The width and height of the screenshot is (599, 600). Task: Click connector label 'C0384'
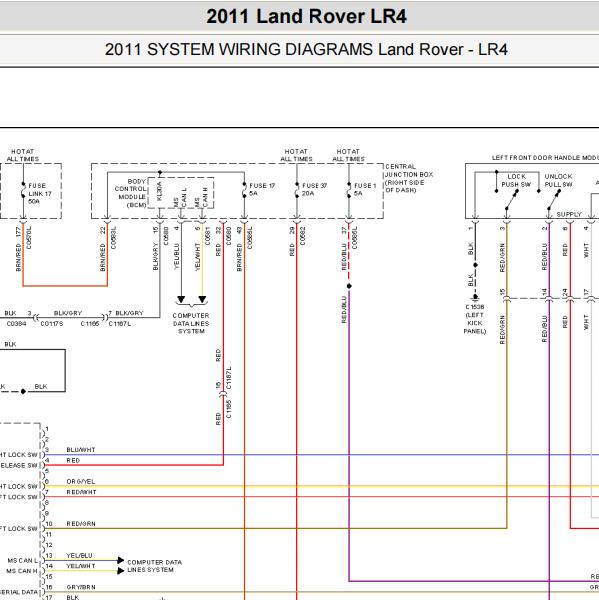pyautogui.click(x=16, y=324)
